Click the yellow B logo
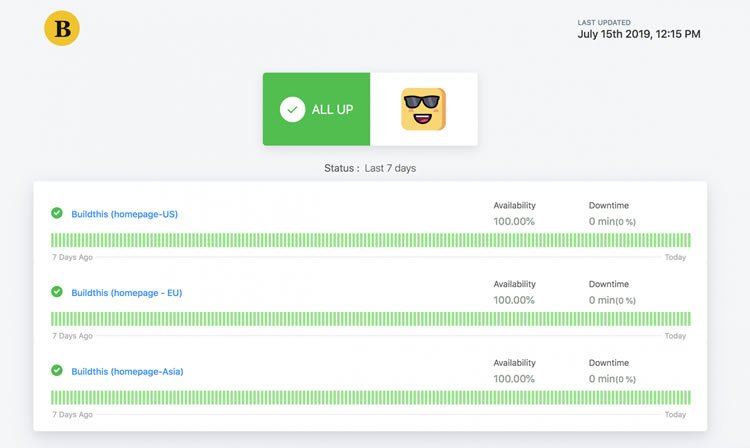Viewport: 750px width, 448px height. point(62,28)
